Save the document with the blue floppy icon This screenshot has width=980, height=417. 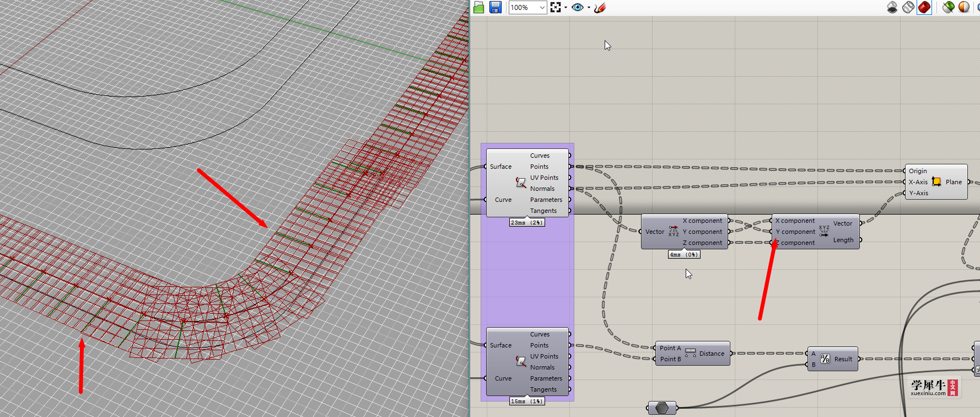(x=495, y=7)
